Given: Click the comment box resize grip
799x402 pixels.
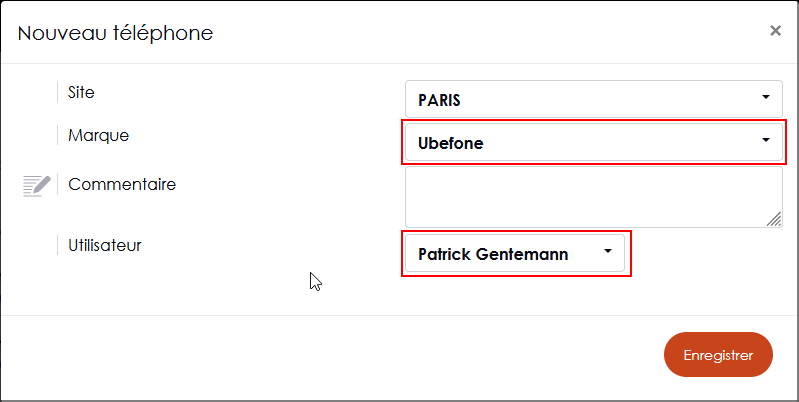Looking at the screenshot, I should tap(774, 219).
